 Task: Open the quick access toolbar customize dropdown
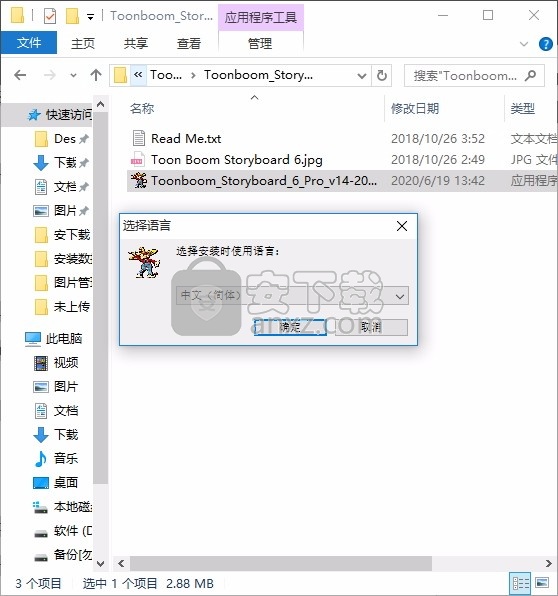click(x=90, y=17)
